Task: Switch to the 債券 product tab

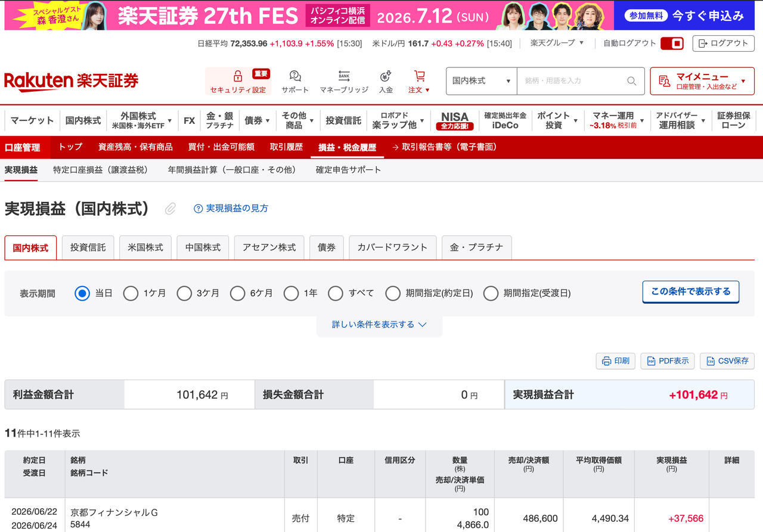Action: [x=327, y=247]
